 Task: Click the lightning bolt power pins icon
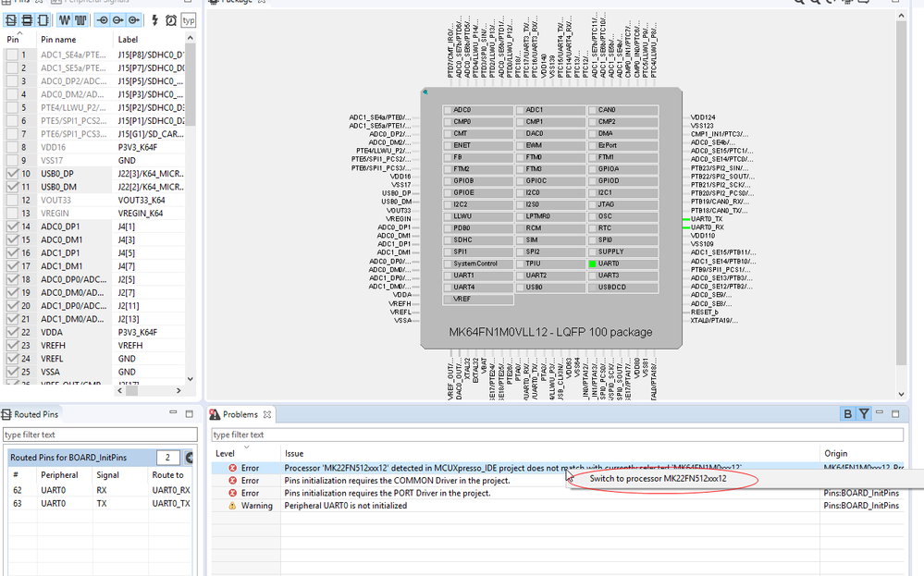click(155, 20)
